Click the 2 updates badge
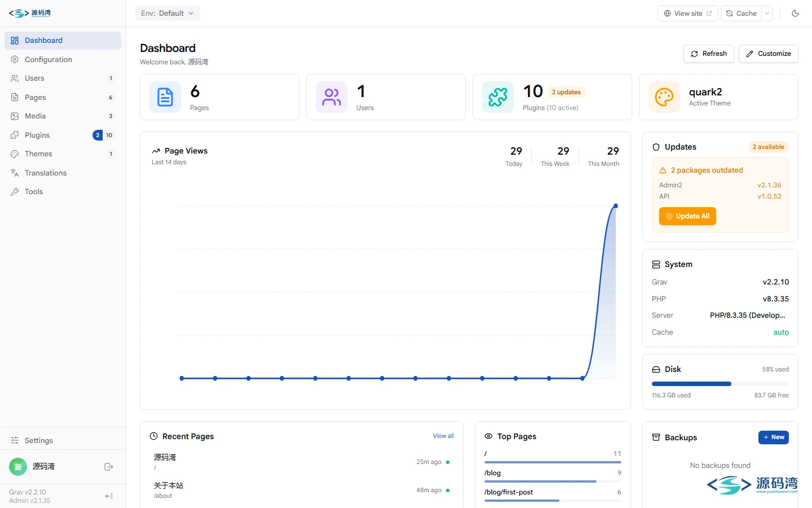Image resolution: width=812 pixels, height=508 pixels. (566, 92)
